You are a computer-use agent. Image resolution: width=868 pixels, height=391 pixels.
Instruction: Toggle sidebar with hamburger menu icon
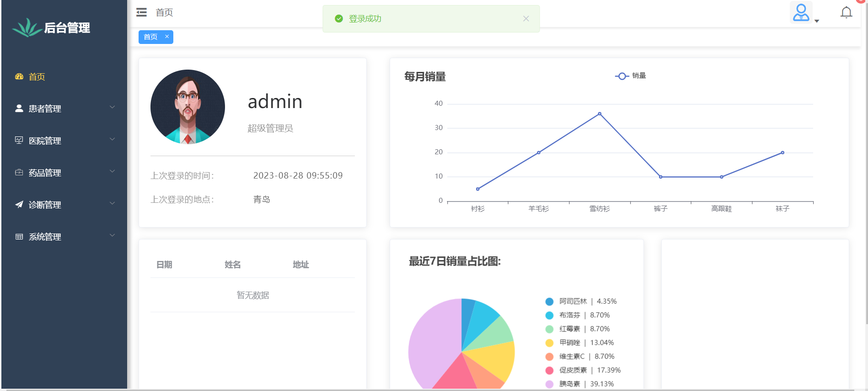click(141, 12)
